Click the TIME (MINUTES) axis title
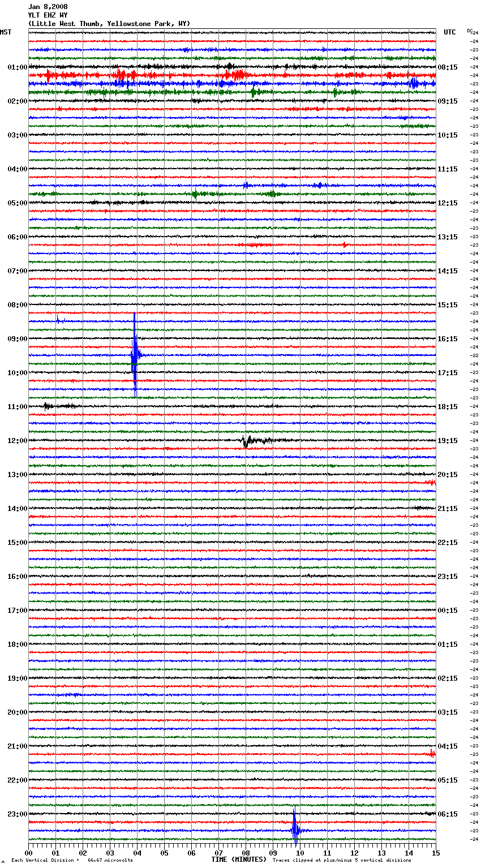The height and width of the screenshot is (868, 481). click(239, 860)
